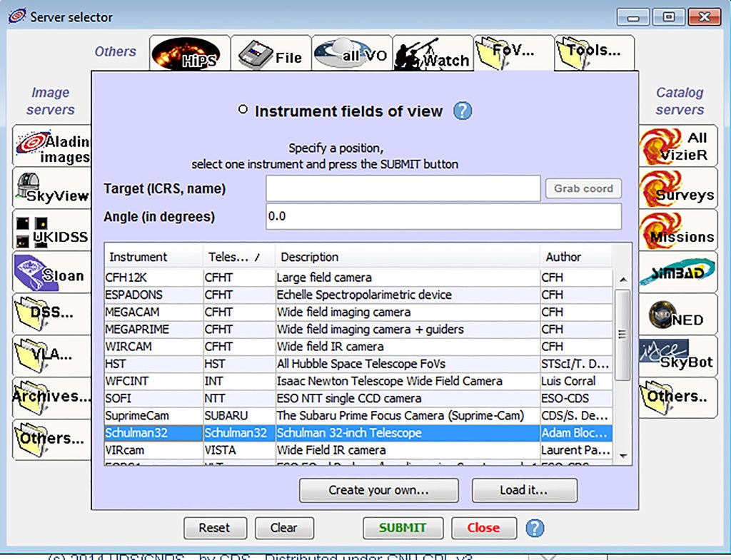The image size is (731, 560).
Task: Open the Missions catalog server
Action: coord(678,230)
